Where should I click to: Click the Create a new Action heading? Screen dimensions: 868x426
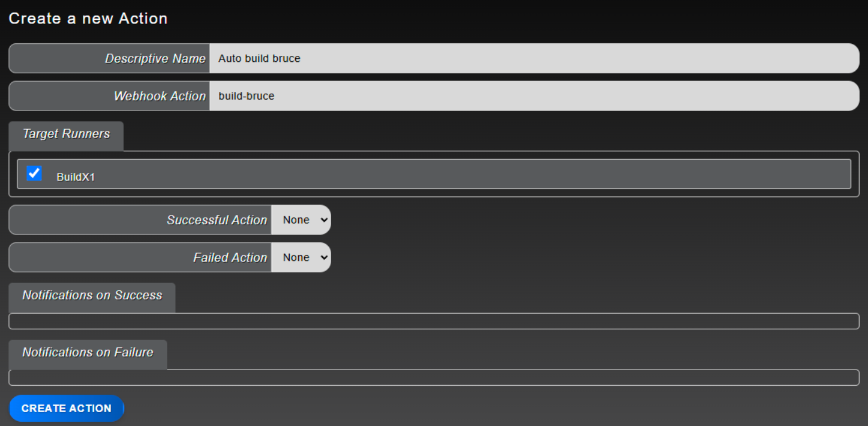[88, 18]
